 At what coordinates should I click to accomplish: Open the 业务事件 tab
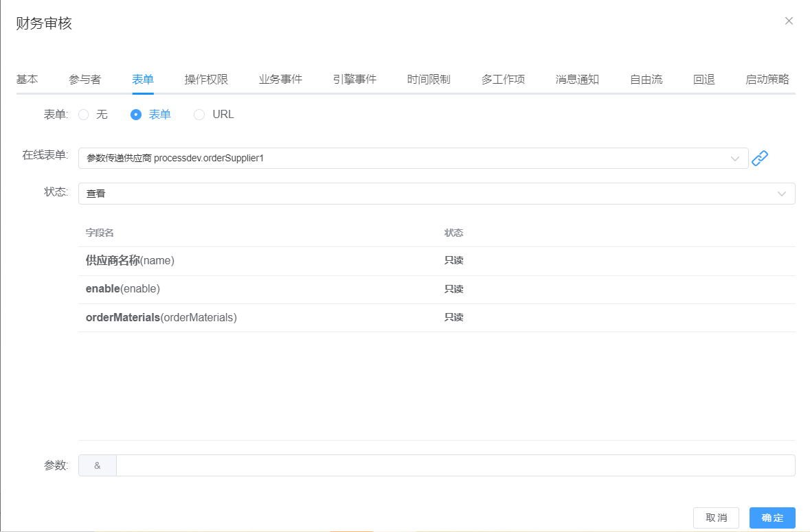(x=280, y=79)
